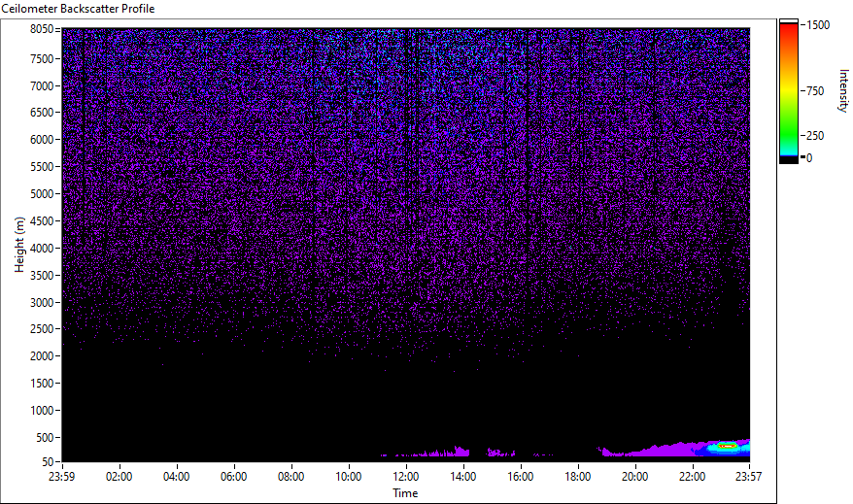Click the 2000 height axis value
The height and width of the screenshot is (504, 853).
click(42, 356)
